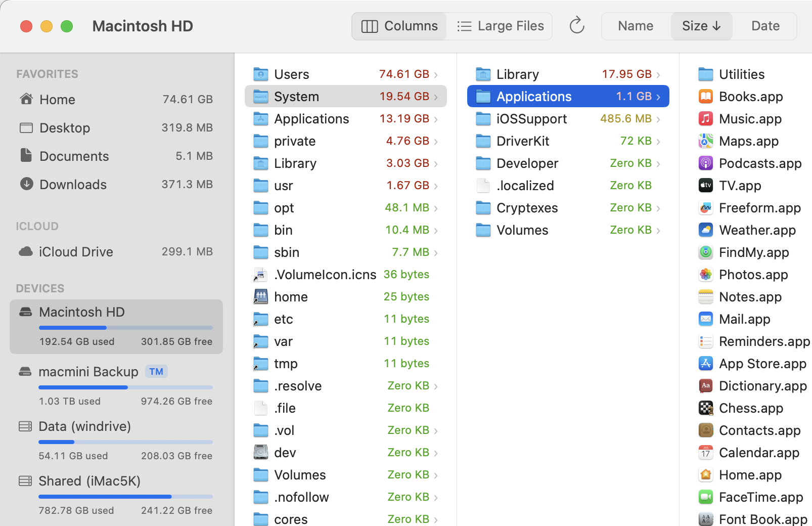812x526 pixels.
Task: Click the FaceTime.app icon
Action: pos(706,497)
